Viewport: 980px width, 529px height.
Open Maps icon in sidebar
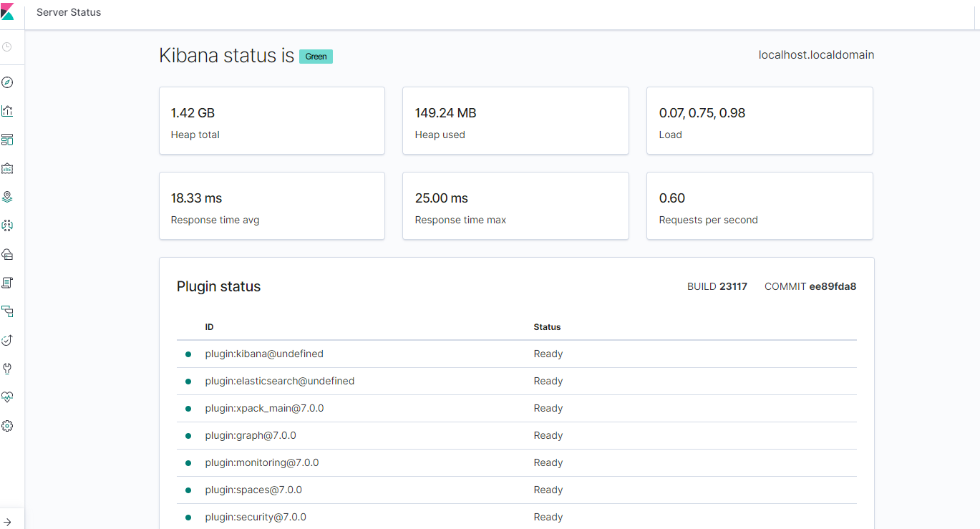coord(7,197)
